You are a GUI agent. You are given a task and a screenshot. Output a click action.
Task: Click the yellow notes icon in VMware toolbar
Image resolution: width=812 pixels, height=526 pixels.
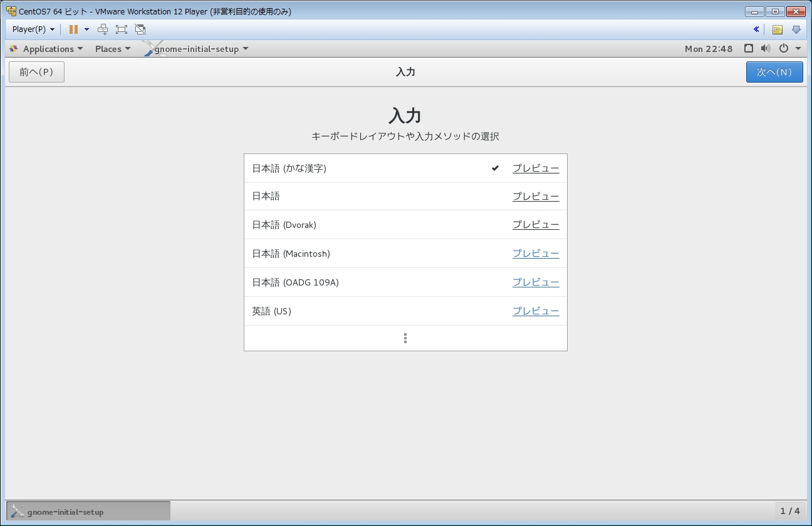click(777, 29)
